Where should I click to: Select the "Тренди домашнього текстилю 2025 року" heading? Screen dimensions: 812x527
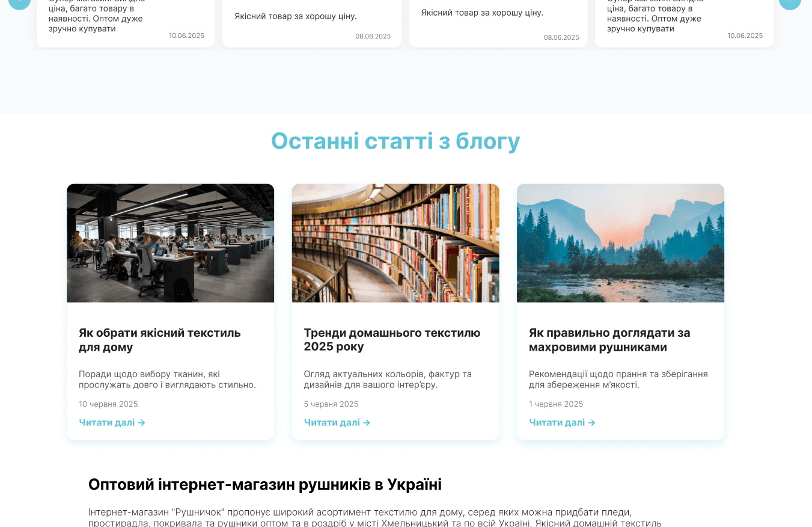pos(392,339)
